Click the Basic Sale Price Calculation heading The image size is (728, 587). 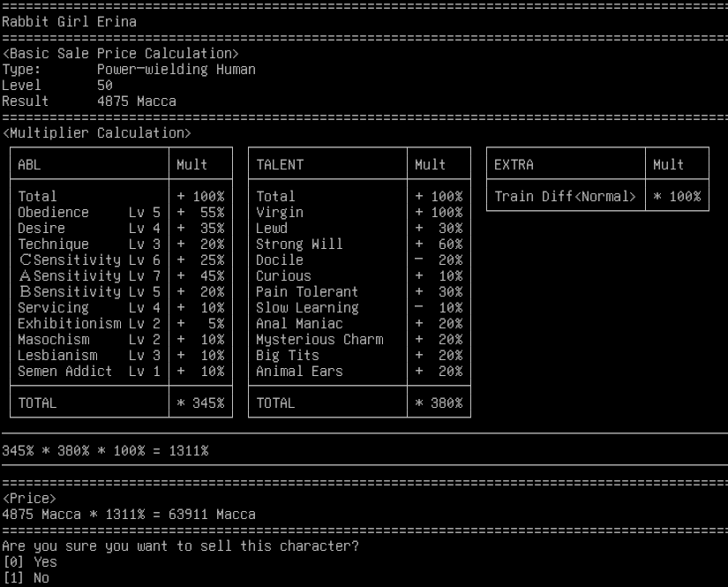pos(121,54)
